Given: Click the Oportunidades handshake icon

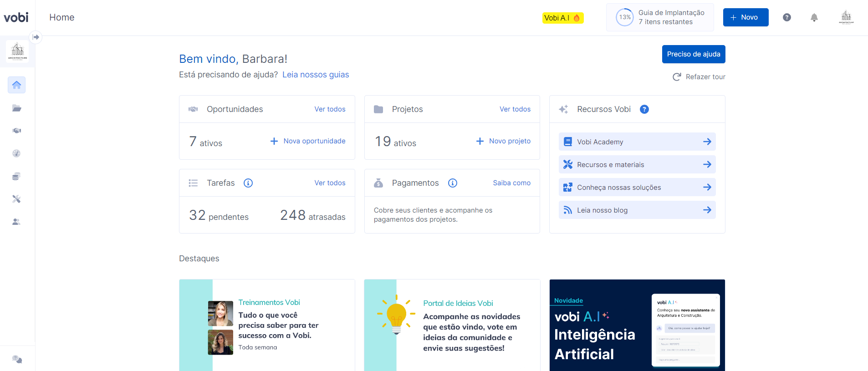Looking at the screenshot, I should tap(193, 109).
